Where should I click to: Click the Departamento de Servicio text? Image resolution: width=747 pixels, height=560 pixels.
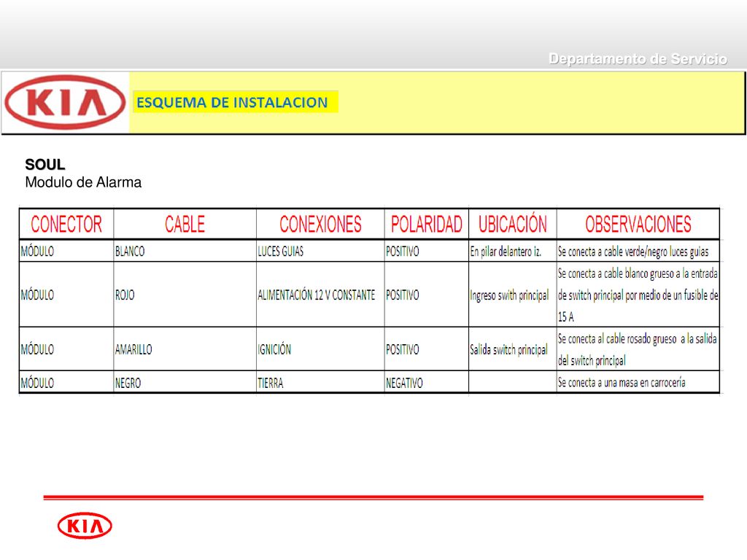coord(638,59)
